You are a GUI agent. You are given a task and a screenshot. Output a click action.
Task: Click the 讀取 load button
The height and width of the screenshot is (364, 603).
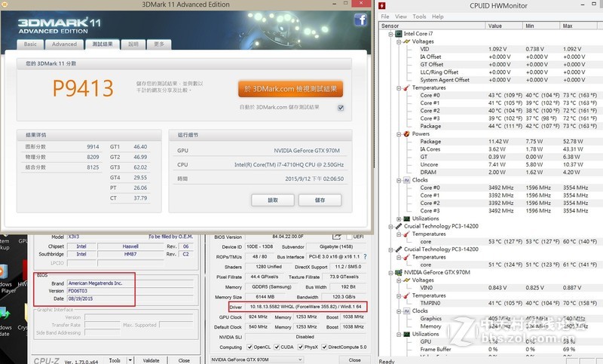point(273,200)
